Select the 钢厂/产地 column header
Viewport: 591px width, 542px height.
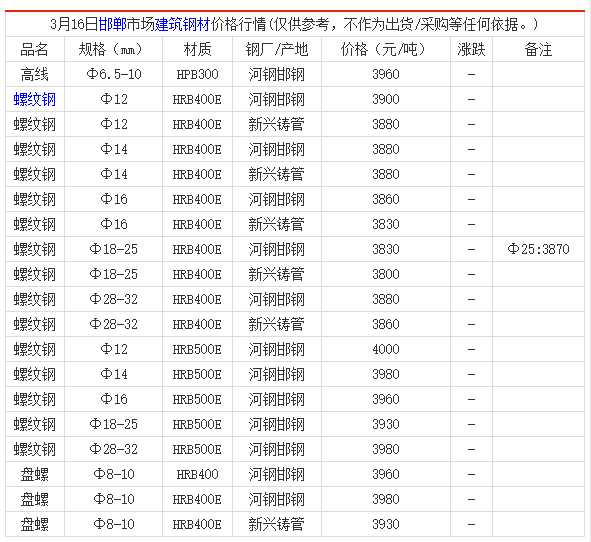(x=277, y=49)
